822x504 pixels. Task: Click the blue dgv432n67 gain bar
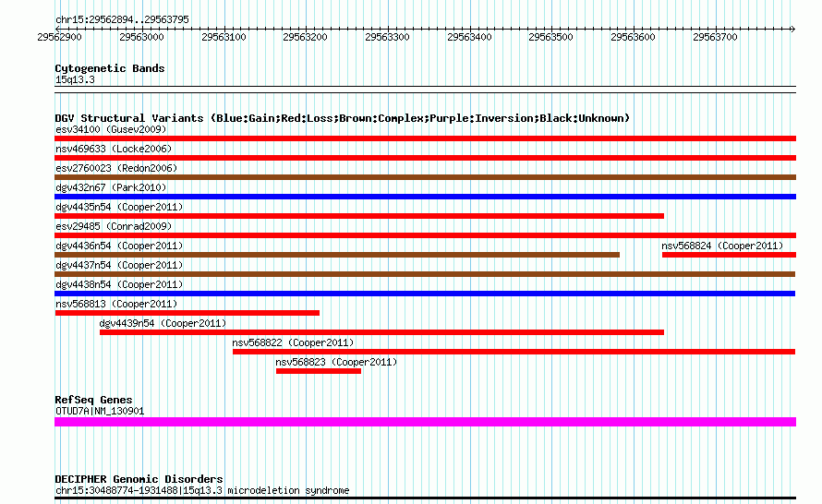tap(425, 197)
